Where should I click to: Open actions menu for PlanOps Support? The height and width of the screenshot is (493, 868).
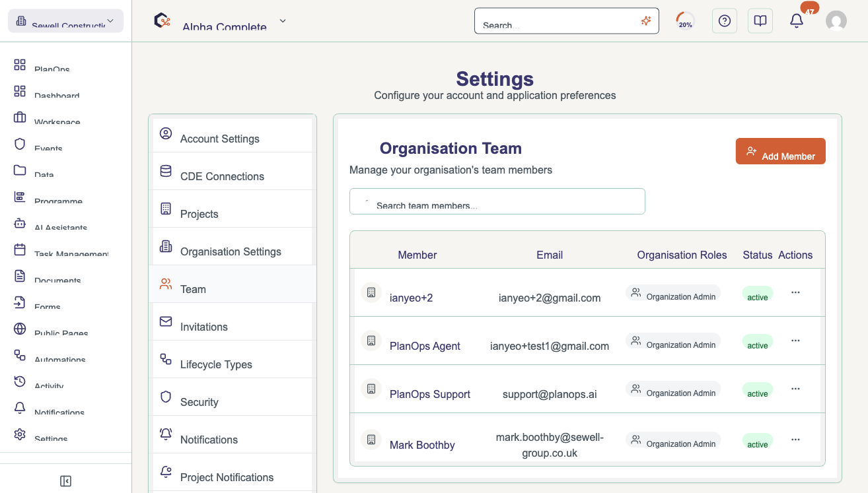coord(795,389)
